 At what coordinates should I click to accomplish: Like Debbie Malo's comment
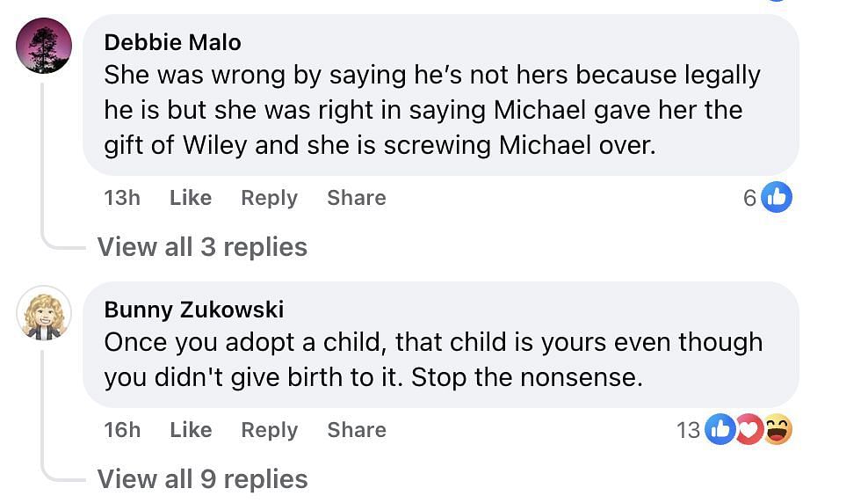pyautogui.click(x=191, y=198)
